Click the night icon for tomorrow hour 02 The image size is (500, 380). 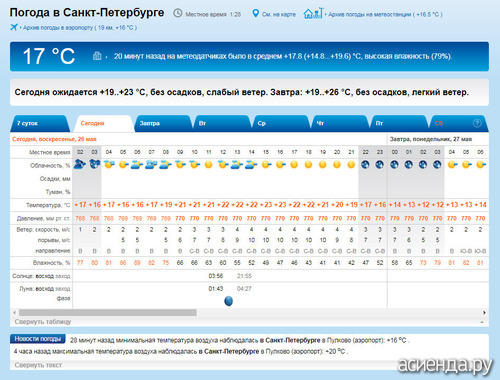click(x=423, y=164)
